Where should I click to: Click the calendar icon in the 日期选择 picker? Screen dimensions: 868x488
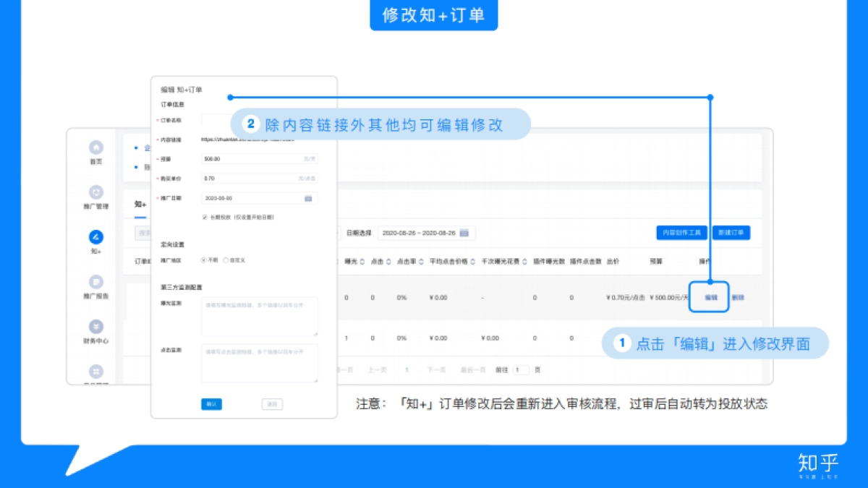pyautogui.click(x=464, y=233)
